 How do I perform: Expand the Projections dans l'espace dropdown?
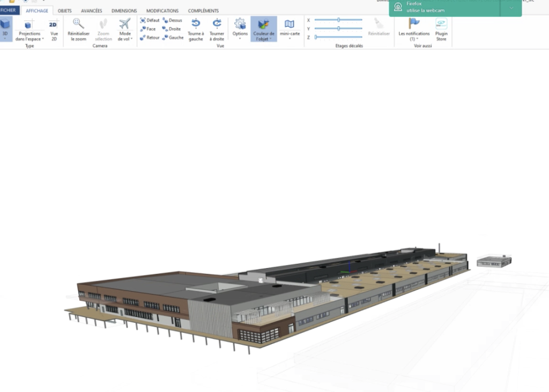click(29, 29)
